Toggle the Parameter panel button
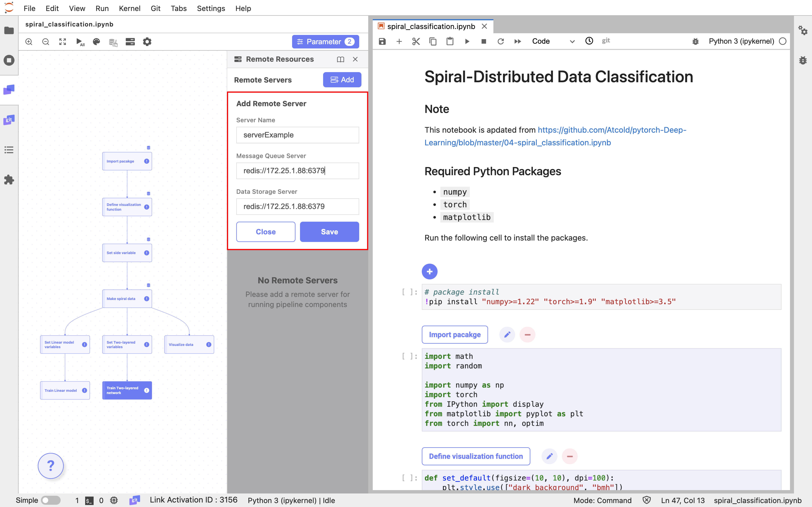The width and height of the screenshot is (812, 507). [x=325, y=42]
